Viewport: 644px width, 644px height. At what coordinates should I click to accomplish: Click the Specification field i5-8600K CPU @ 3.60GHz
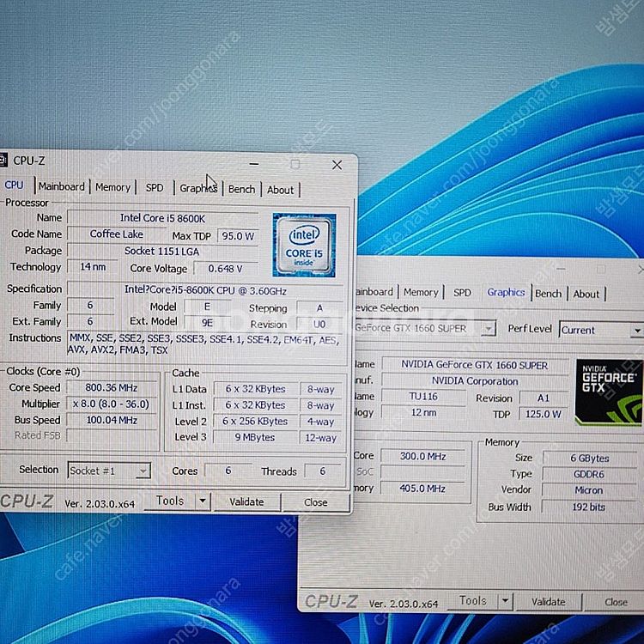tap(205, 291)
